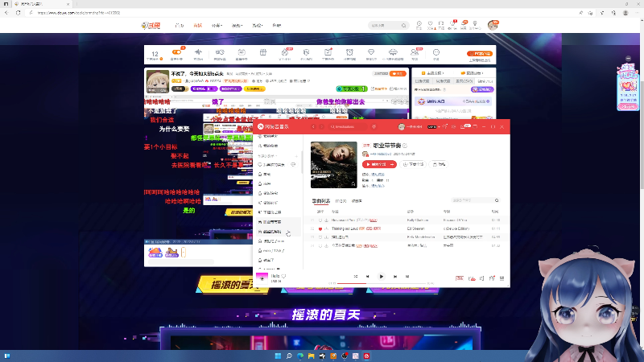Like the currently playing song Hello
The height and width of the screenshot is (362, 644).
coord(283,276)
